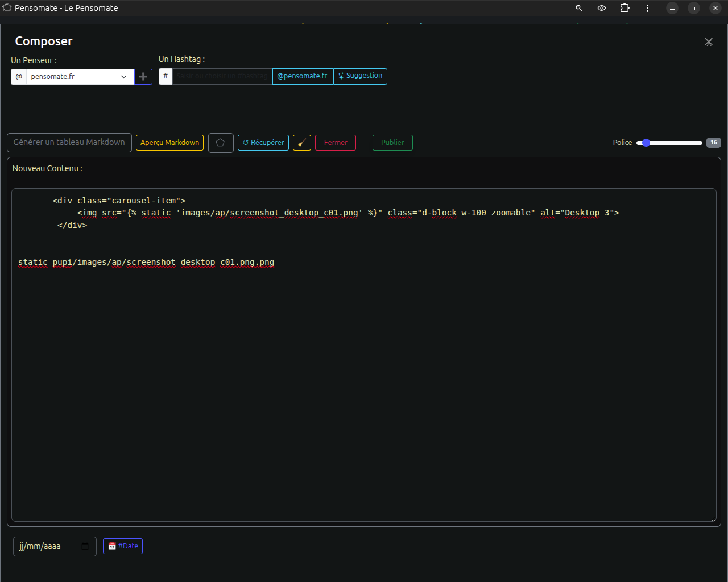728x582 pixels.
Task: Click the extensions puzzle icon in the titlebar
Action: [624, 8]
